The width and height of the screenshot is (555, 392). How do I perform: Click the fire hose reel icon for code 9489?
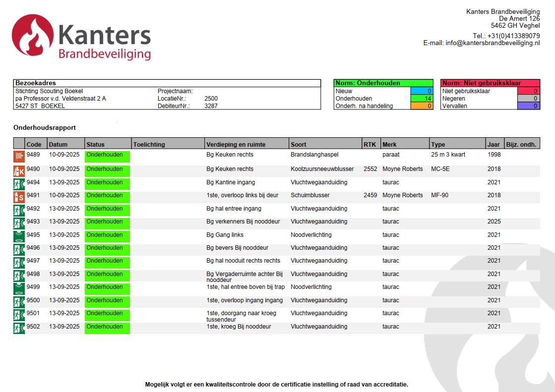pyautogui.click(x=19, y=157)
